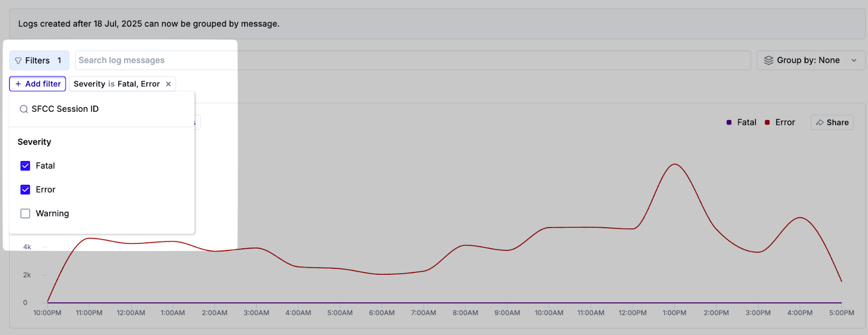868x335 pixels.
Task: Open the Filters button
Action: pyautogui.click(x=39, y=60)
